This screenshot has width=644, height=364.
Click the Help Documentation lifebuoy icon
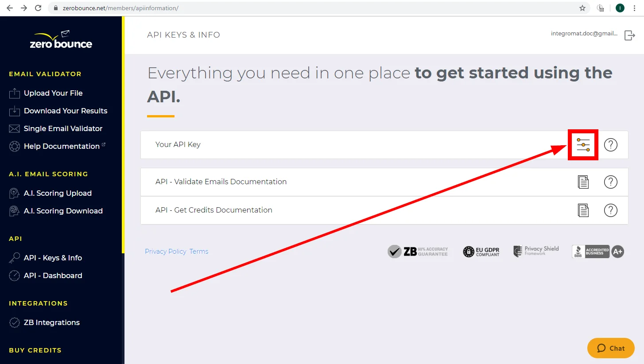click(15, 146)
